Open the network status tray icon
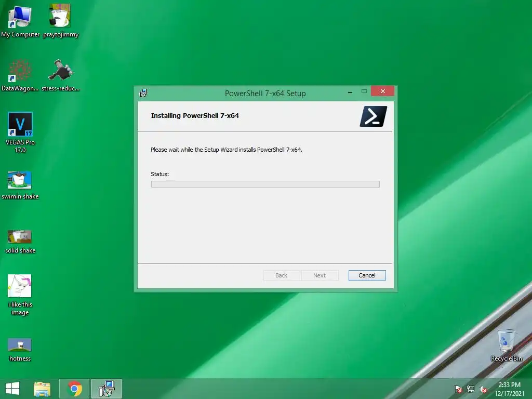 (471, 389)
